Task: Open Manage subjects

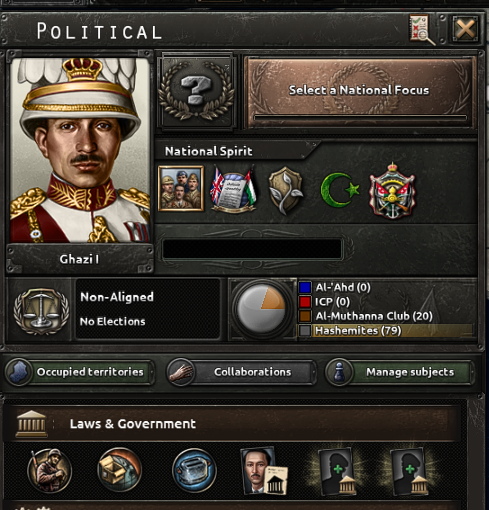Action: pos(399,372)
